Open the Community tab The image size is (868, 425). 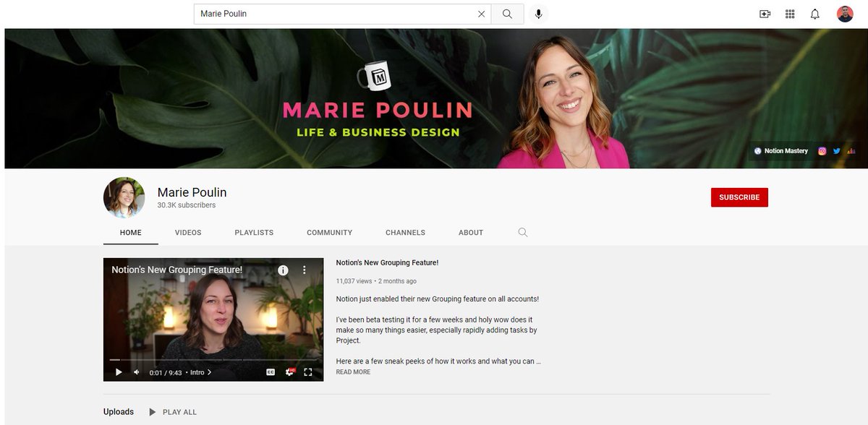(330, 233)
